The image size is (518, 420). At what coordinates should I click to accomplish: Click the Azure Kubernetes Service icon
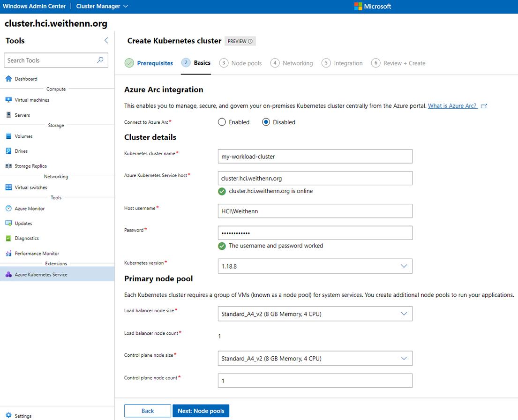click(8, 275)
